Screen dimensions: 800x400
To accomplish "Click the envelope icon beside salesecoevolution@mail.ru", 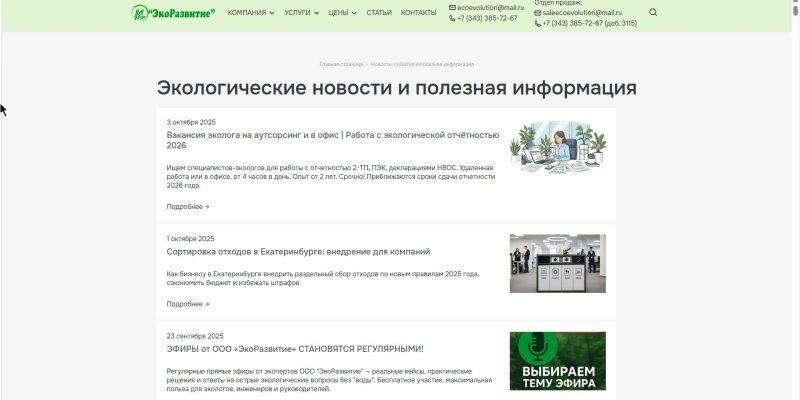I will [x=537, y=12].
